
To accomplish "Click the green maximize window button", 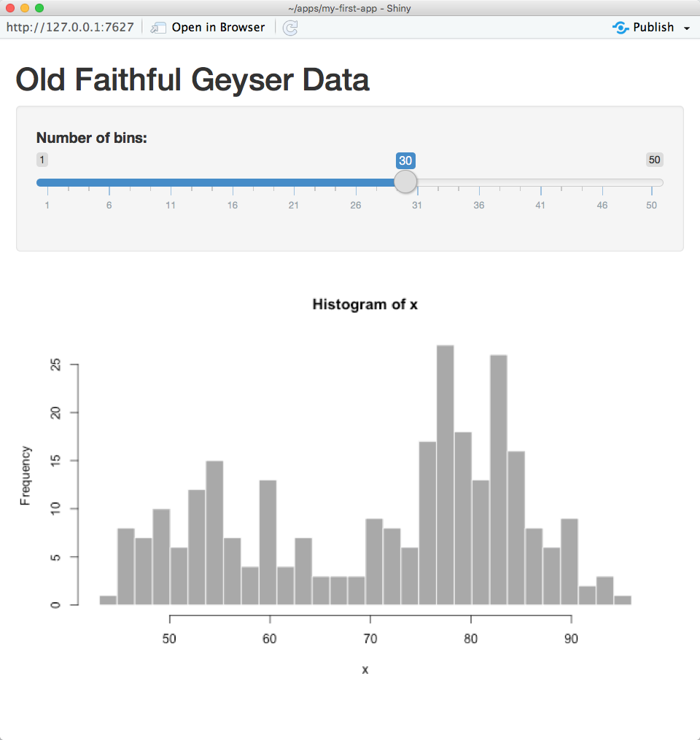I will [x=39, y=8].
